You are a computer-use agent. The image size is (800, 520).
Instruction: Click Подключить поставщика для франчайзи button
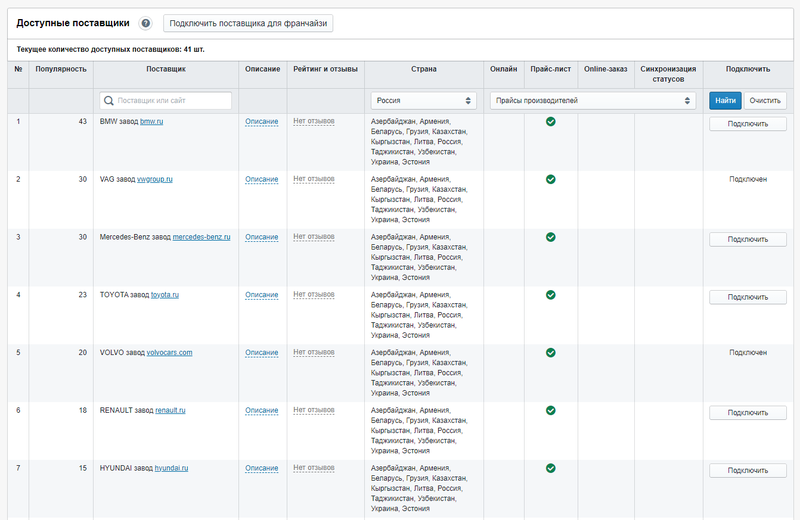point(248,23)
